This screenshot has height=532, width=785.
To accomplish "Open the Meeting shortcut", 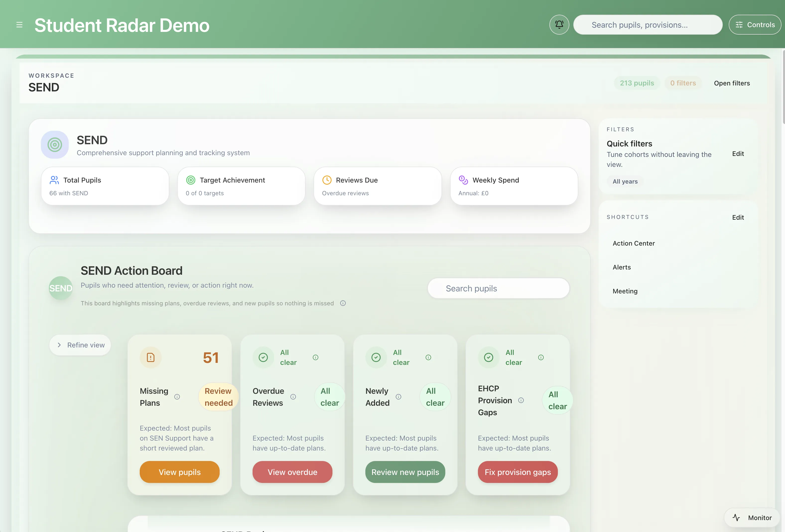I will (625, 291).
